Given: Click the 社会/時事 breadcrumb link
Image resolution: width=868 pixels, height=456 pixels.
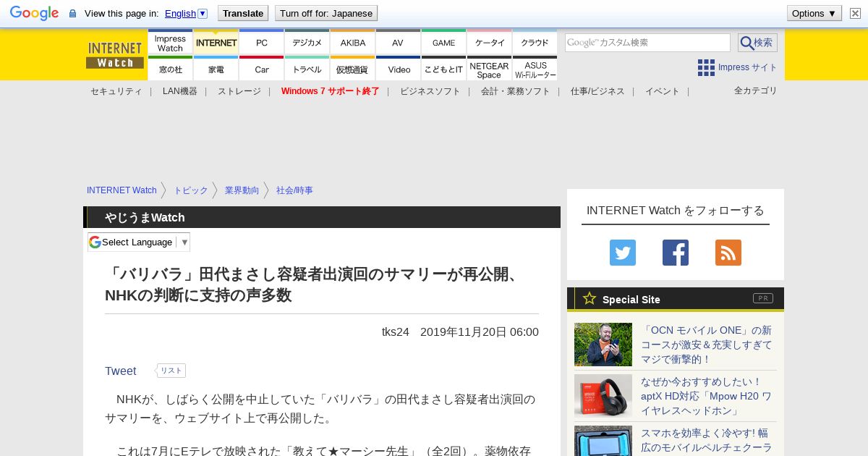Looking at the screenshot, I should pos(294,190).
